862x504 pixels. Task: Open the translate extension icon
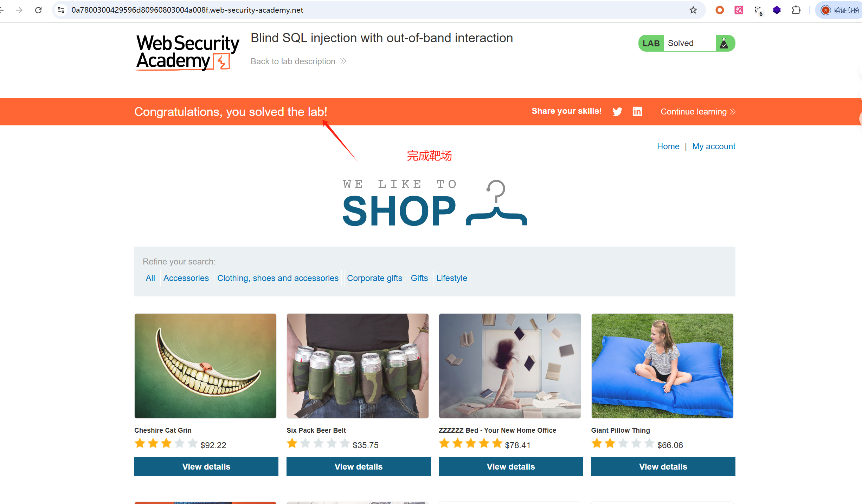(739, 10)
